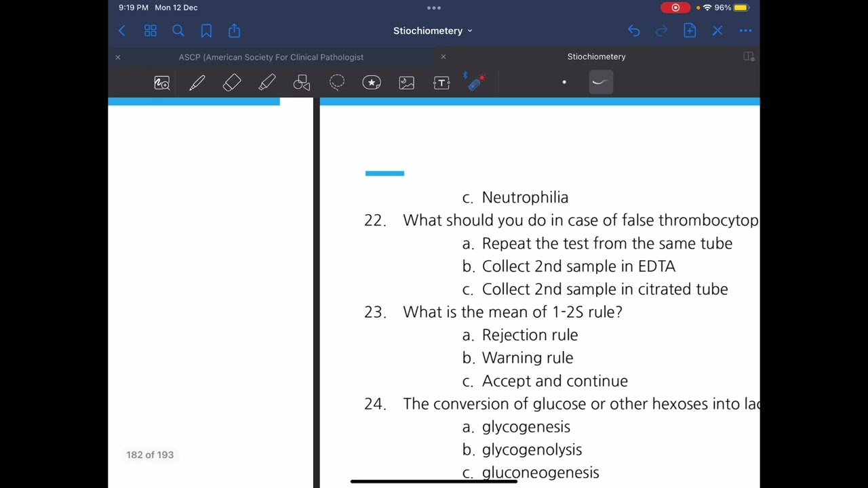Viewport: 868px width, 488px height.
Task: Open the Stiochiometery title dropdown
Action: click(x=433, y=30)
